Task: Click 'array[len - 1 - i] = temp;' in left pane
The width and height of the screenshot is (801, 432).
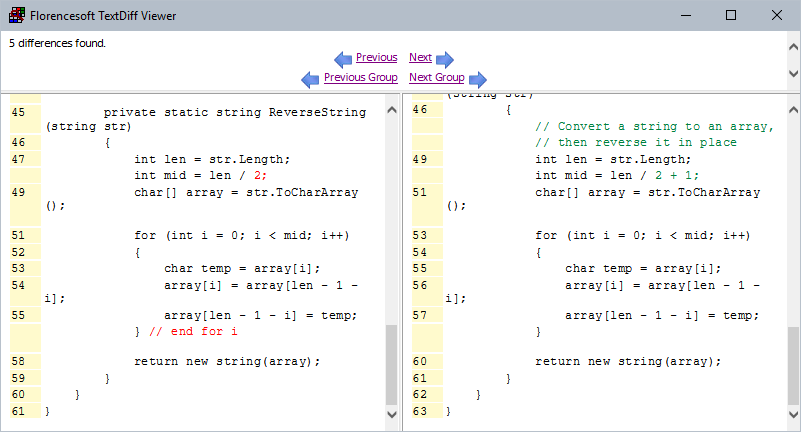Action: [261, 315]
